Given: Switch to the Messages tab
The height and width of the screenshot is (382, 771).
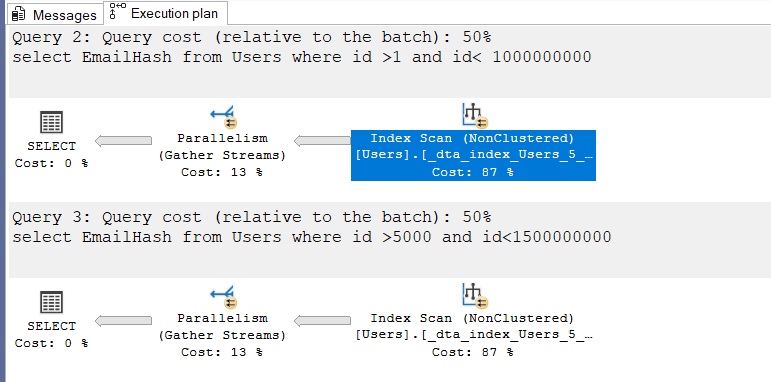Looking at the screenshot, I should [55, 14].
